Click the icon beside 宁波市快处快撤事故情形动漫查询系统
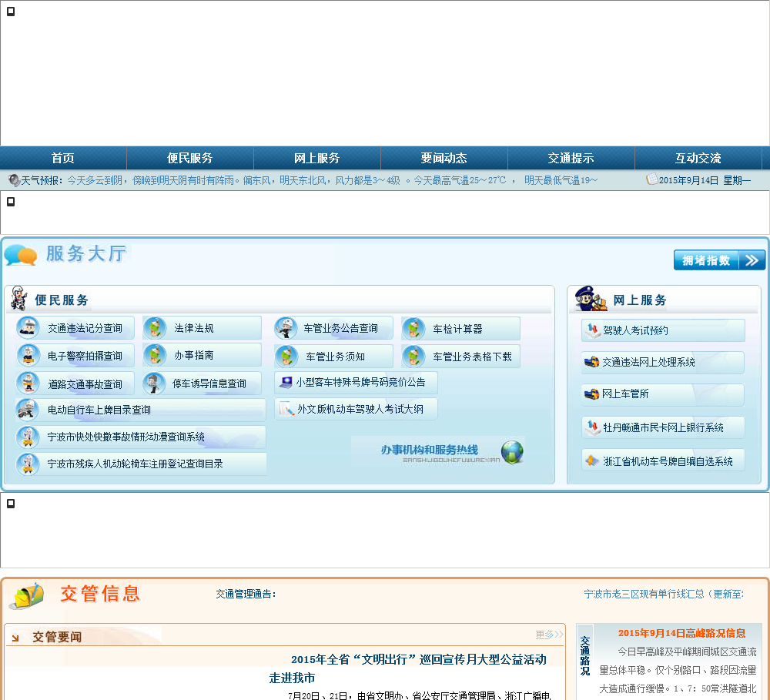The image size is (770, 700). [x=28, y=437]
